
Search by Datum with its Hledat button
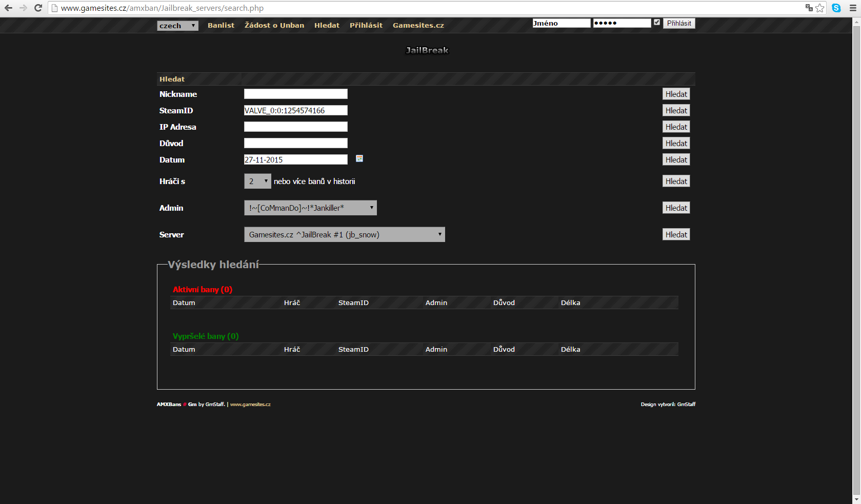[676, 159]
